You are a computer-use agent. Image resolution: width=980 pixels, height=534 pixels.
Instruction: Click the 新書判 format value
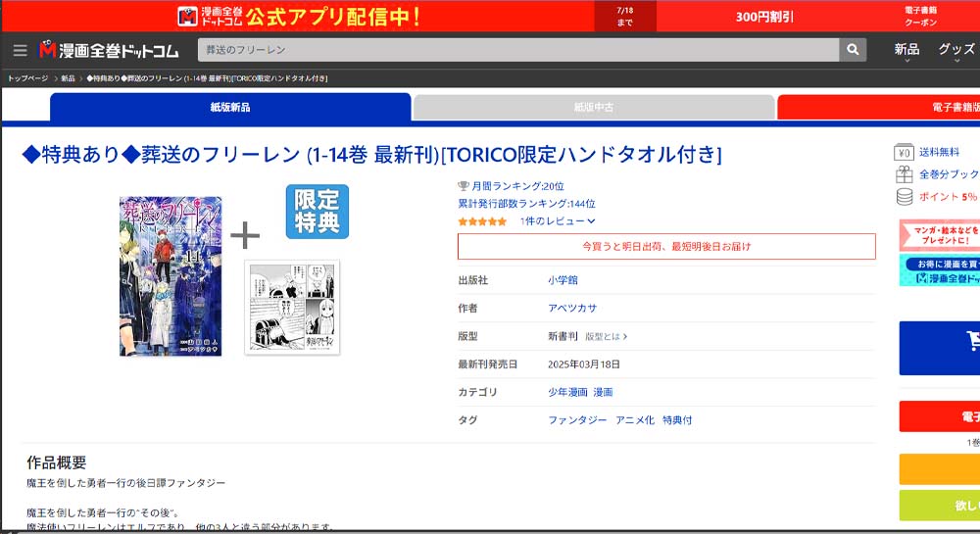(563, 336)
